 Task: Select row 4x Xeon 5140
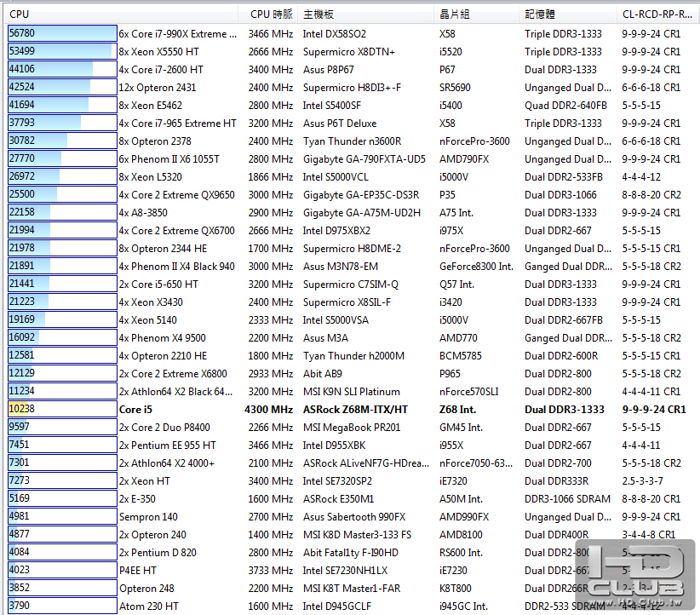[x=353, y=319]
